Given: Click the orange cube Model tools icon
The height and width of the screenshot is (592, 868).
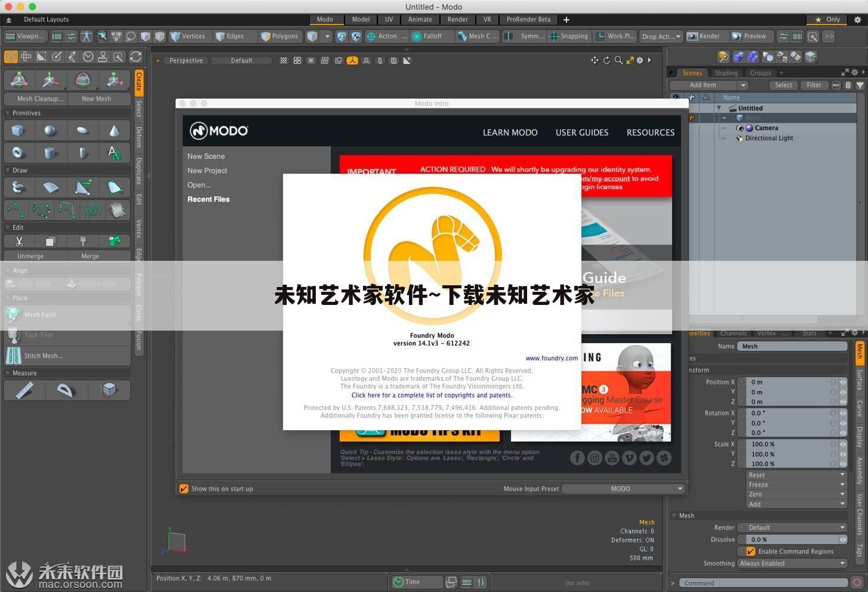Looking at the screenshot, I should [11, 57].
